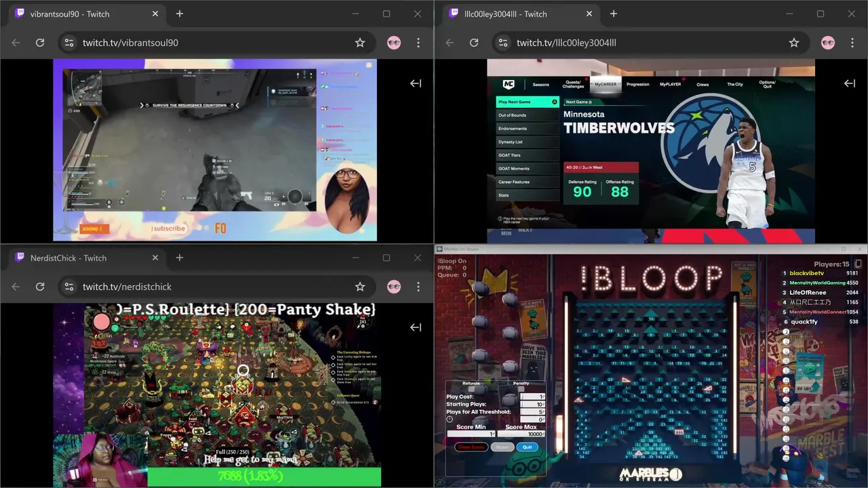Toggle the Refunds checkbox in Marbles settings

(x=471, y=389)
